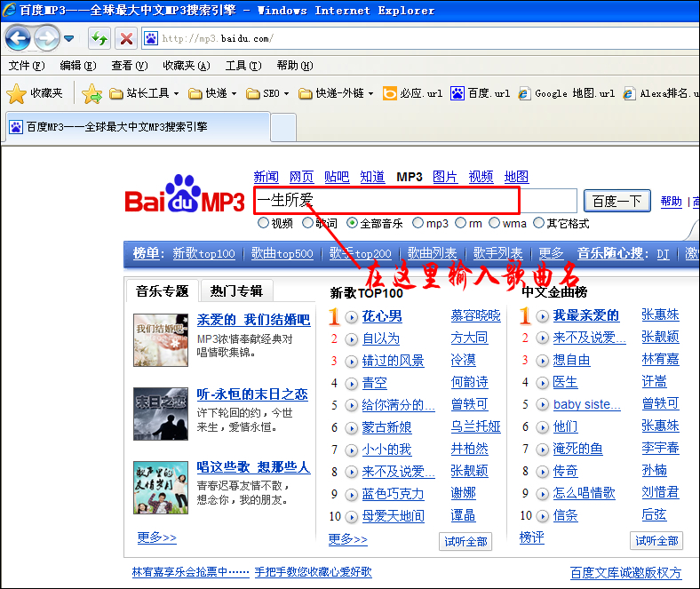Click the 百度一下 search button
The width and height of the screenshot is (700, 589).
tap(617, 201)
